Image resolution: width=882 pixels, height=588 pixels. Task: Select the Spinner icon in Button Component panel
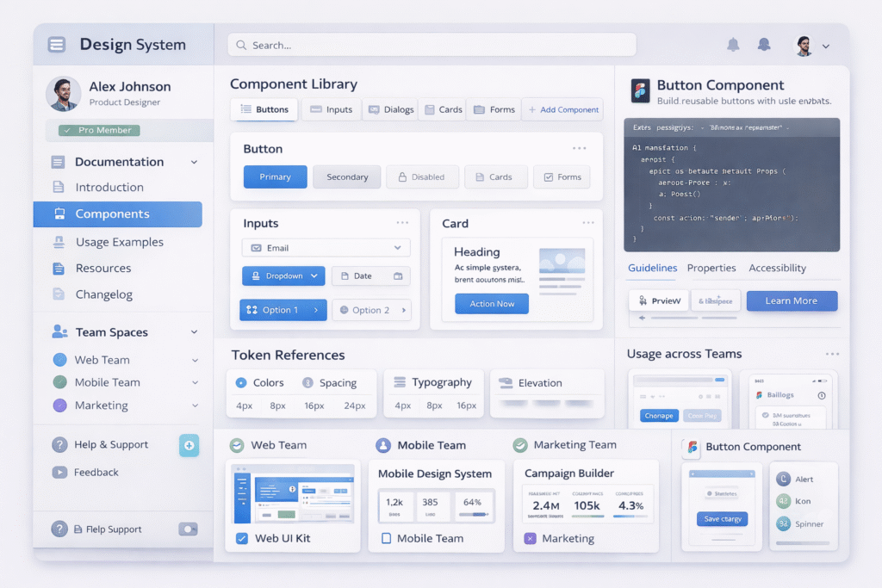tap(782, 523)
